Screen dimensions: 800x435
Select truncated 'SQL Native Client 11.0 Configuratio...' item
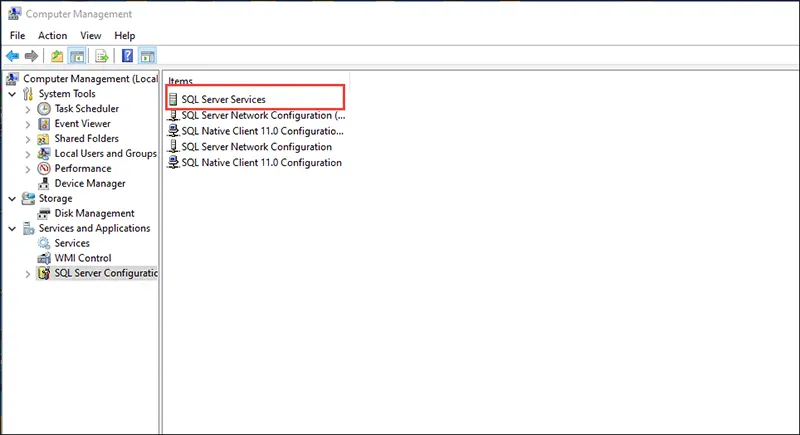(x=262, y=131)
